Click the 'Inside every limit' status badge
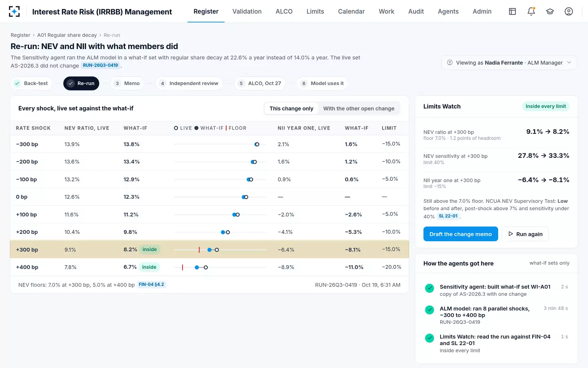 [x=546, y=106]
